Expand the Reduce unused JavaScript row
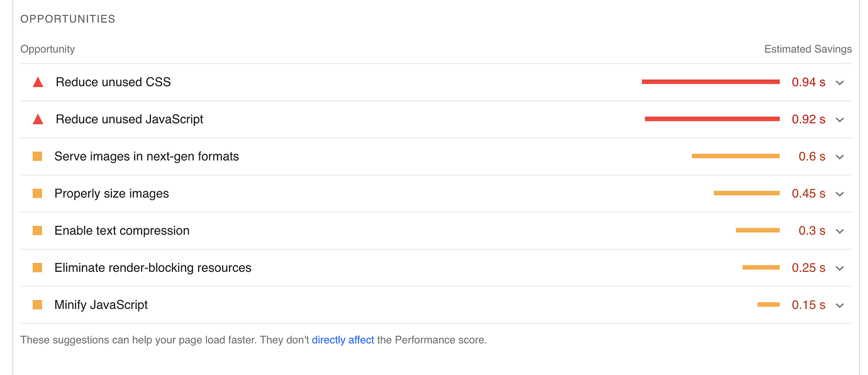This screenshot has height=375, width=868. tap(839, 120)
